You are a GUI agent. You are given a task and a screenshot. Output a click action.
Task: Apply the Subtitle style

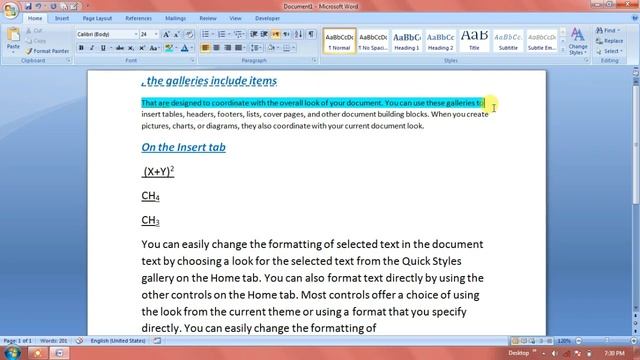pos(508,41)
